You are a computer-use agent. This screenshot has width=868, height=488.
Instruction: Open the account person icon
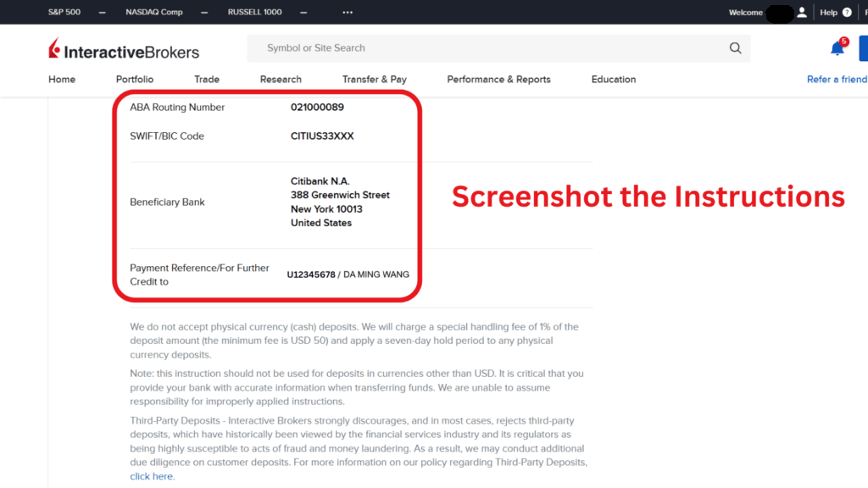click(x=802, y=12)
